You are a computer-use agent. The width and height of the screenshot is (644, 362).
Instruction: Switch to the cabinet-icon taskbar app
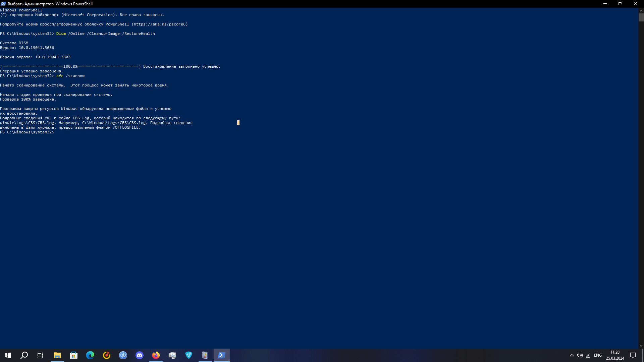pos(205,355)
